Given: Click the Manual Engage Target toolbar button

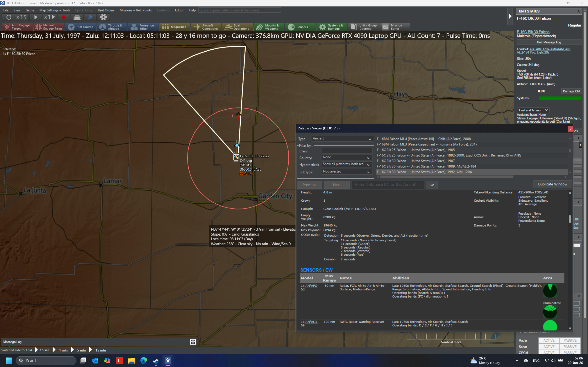Looking at the screenshot, I should tap(49, 27).
